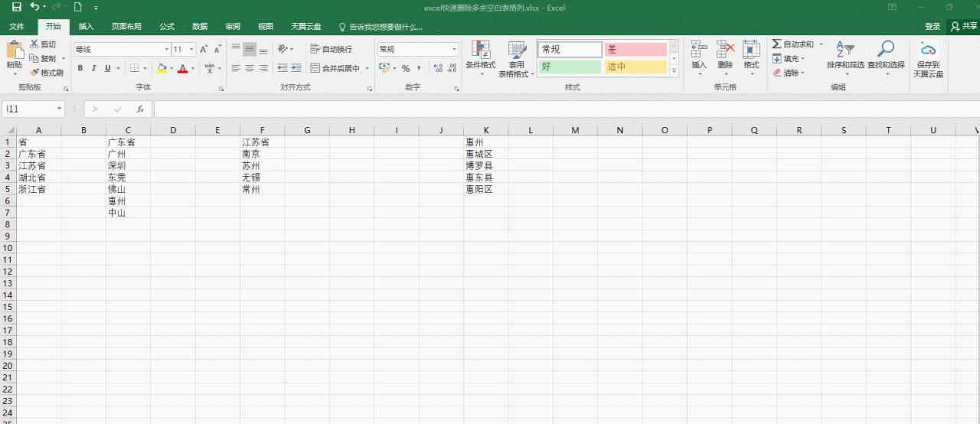Screen dimensions: 980x424
Task: Click 合并后居中 (Merge & Center) button
Action: pos(335,68)
